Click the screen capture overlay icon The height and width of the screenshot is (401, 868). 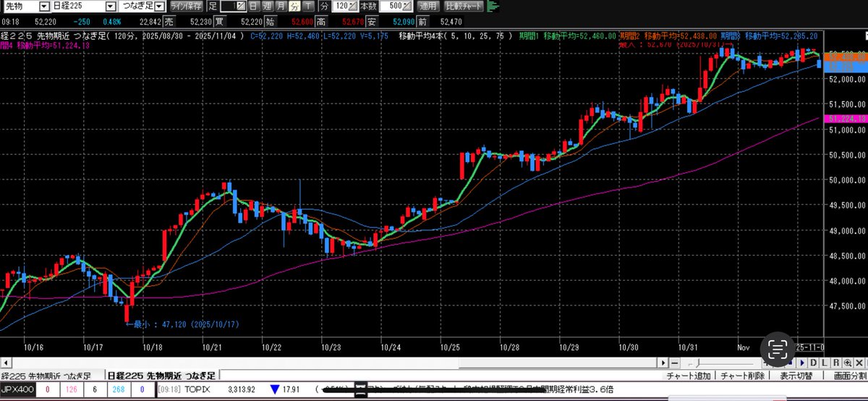pos(776,350)
